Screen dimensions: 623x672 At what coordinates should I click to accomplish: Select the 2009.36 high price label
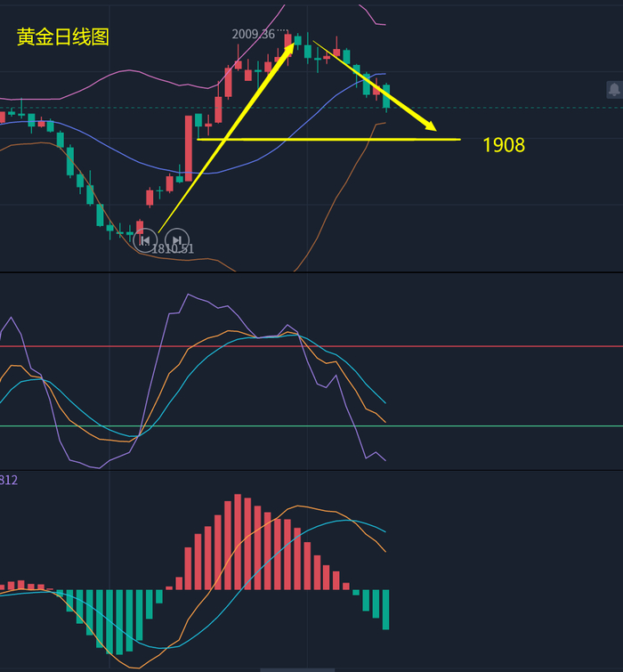pyautogui.click(x=254, y=35)
